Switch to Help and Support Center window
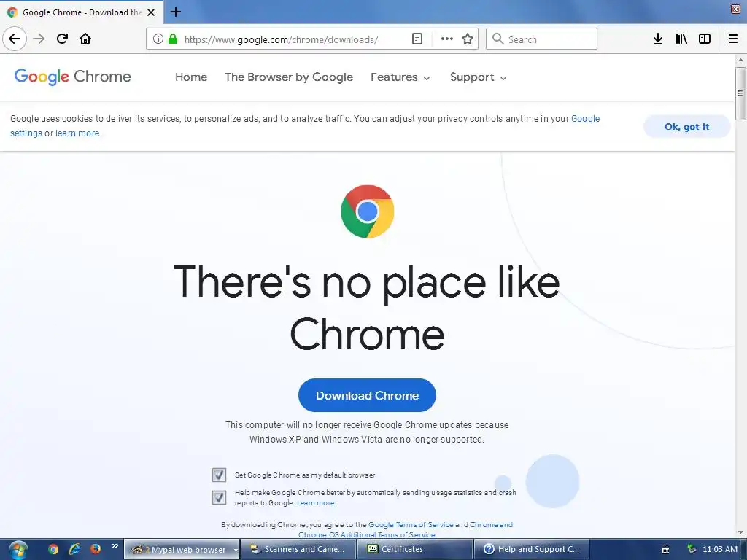747x560 pixels. click(532, 549)
